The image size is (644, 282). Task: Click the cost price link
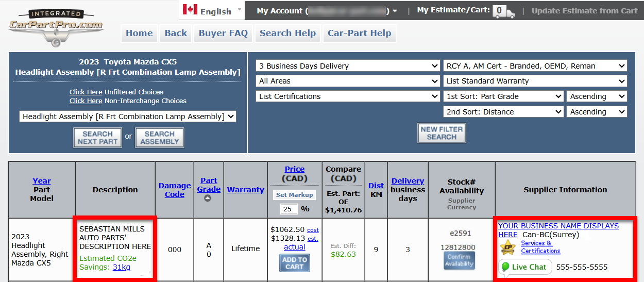(x=313, y=230)
